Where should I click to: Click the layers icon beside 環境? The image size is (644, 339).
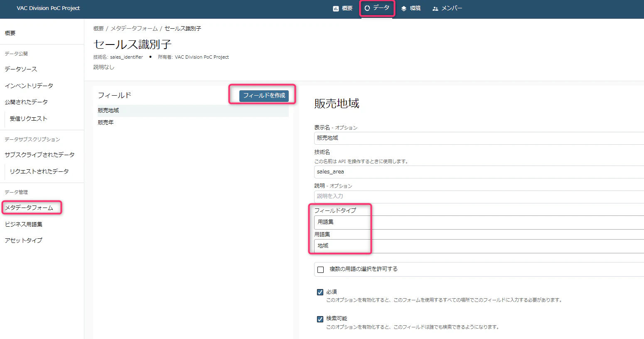coord(404,8)
